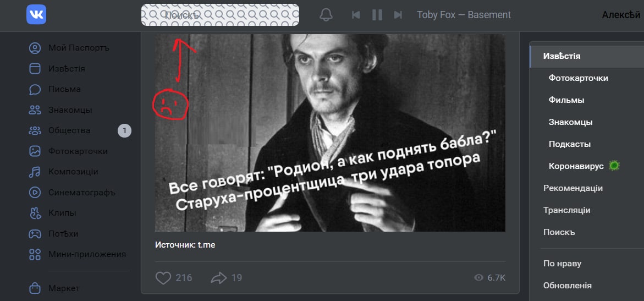644x301 pixels.
Task: Like the post with heart icon
Action: coord(163,278)
